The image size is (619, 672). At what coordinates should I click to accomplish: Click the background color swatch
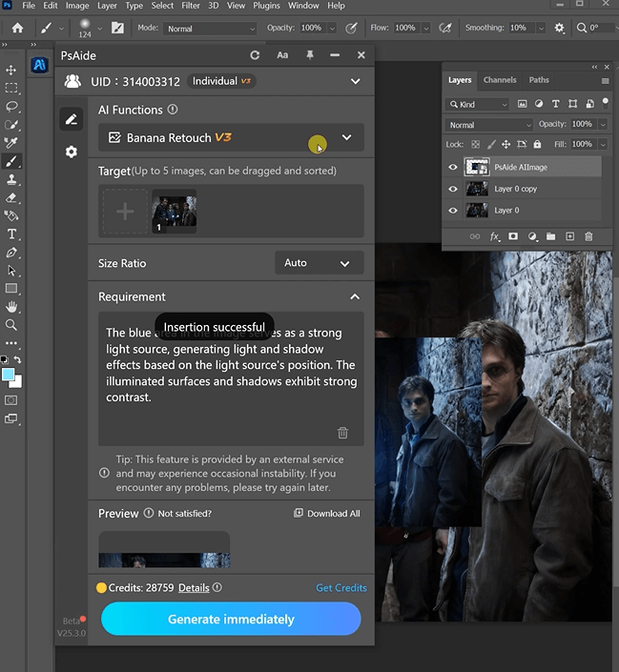pos(17,382)
